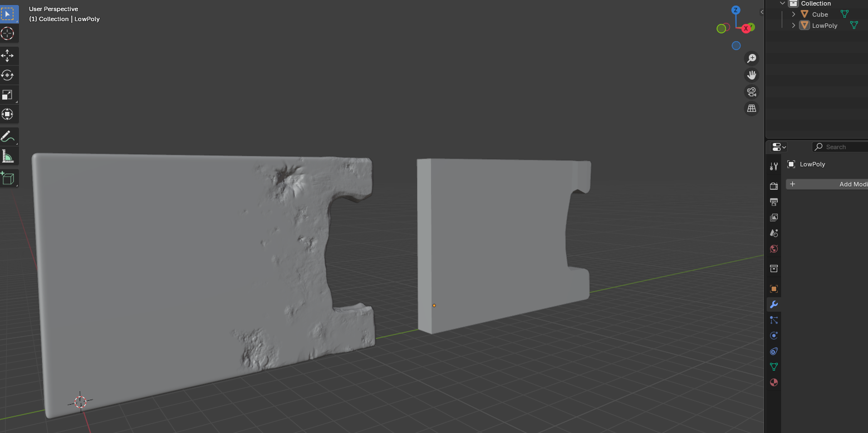Click the properties Search field
Viewport: 868px width, 433px height.
[840, 147]
